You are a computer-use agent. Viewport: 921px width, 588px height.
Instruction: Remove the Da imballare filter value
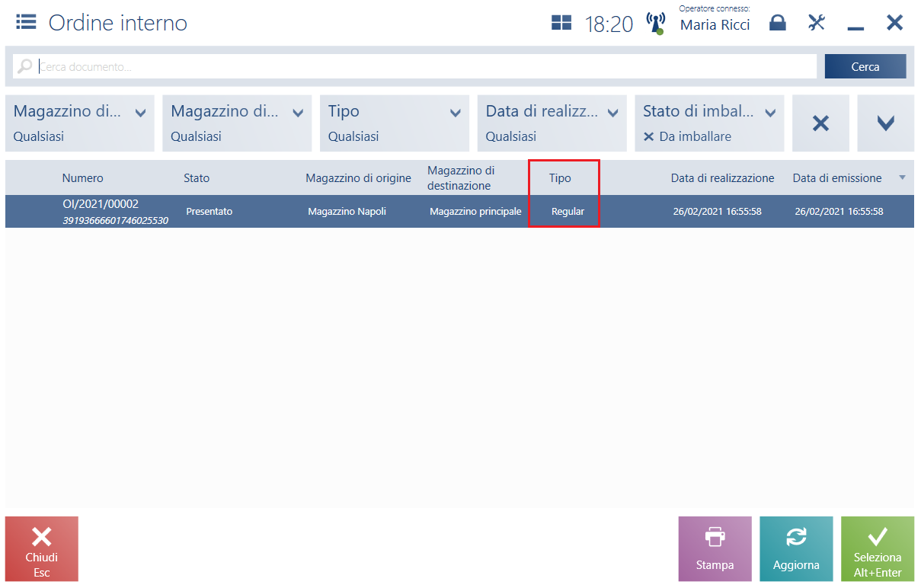pos(648,137)
